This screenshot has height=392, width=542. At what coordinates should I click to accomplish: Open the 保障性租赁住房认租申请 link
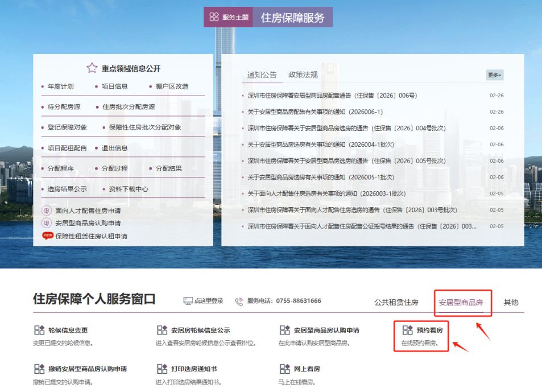91,236
